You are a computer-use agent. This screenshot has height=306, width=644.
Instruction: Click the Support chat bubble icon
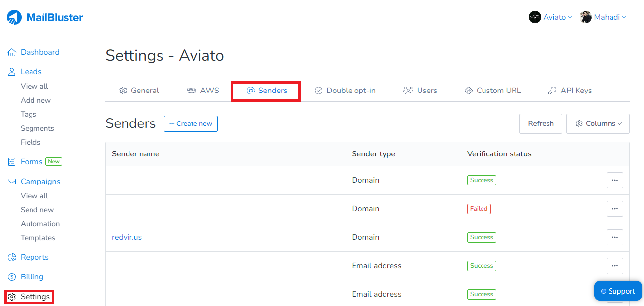coord(604,291)
